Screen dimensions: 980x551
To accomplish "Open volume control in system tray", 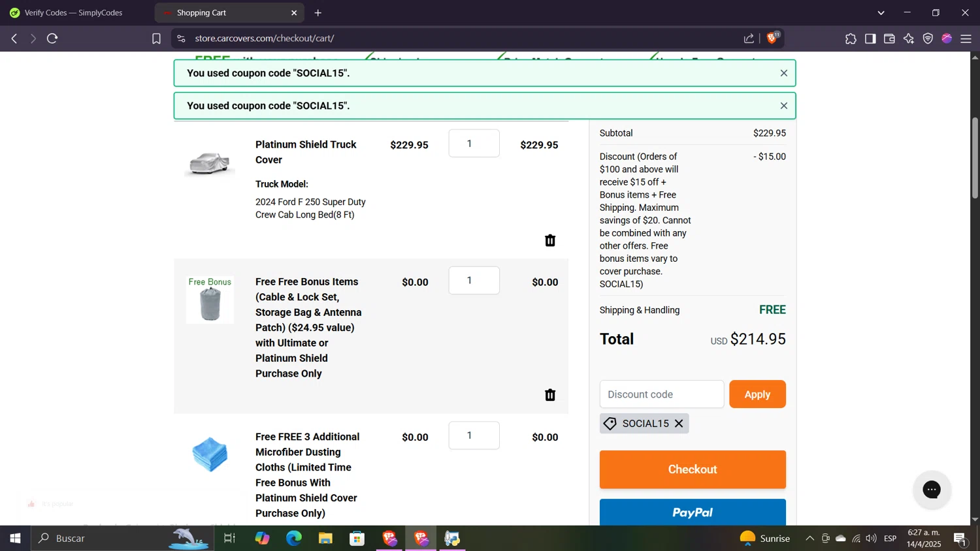I will (x=871, y=539).
